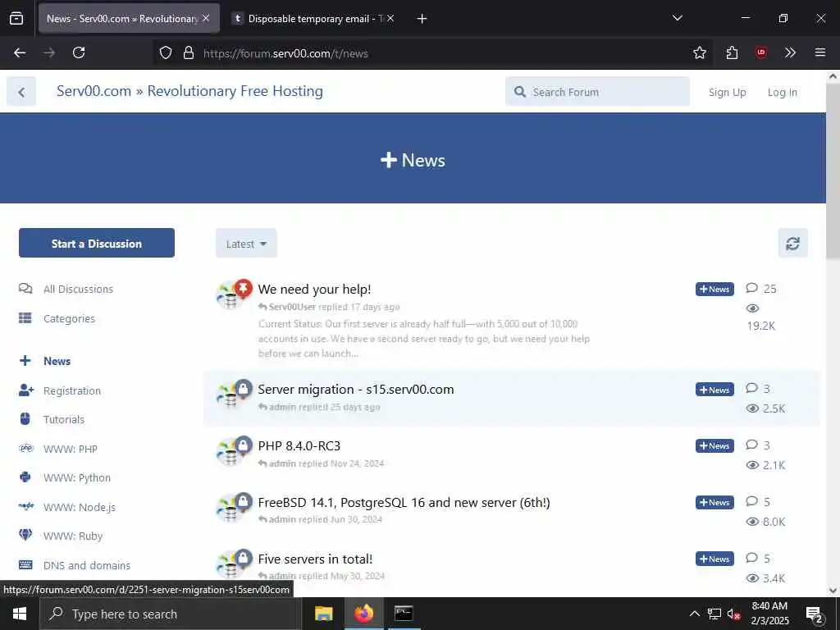Open the Windows Start menu
840x630 pixels.
[20, 614]
